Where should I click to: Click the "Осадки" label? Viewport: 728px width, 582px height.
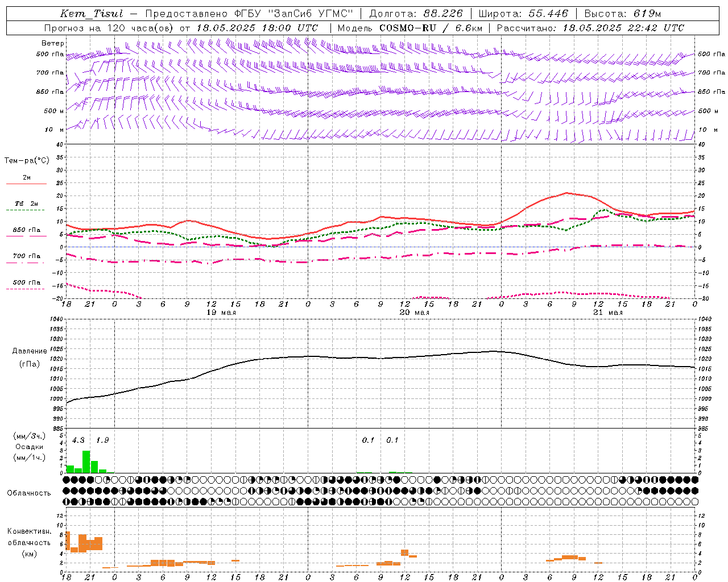(x=30, y=447)
